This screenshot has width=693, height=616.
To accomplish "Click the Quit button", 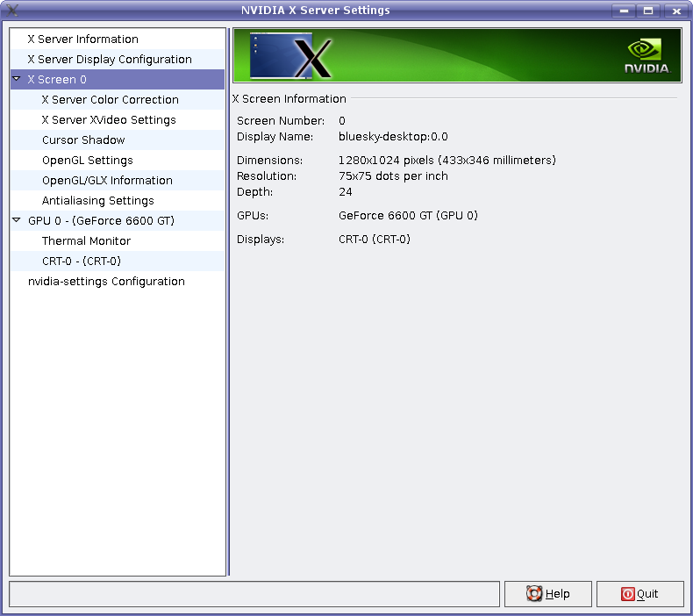I will coord(640,594).
